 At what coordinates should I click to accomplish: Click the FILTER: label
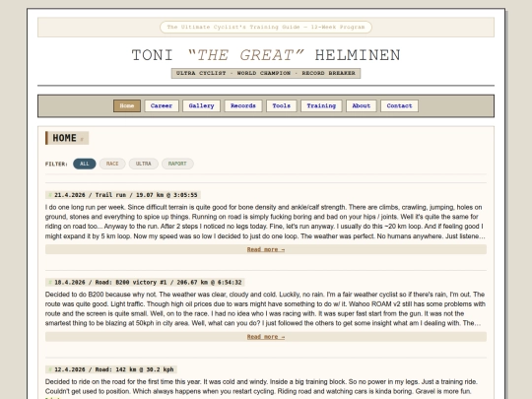56,165
